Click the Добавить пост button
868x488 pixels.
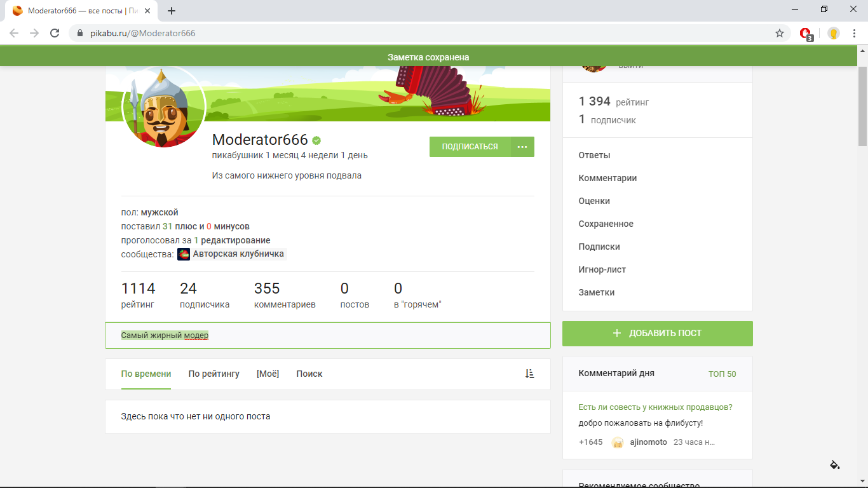coord(657,333)
